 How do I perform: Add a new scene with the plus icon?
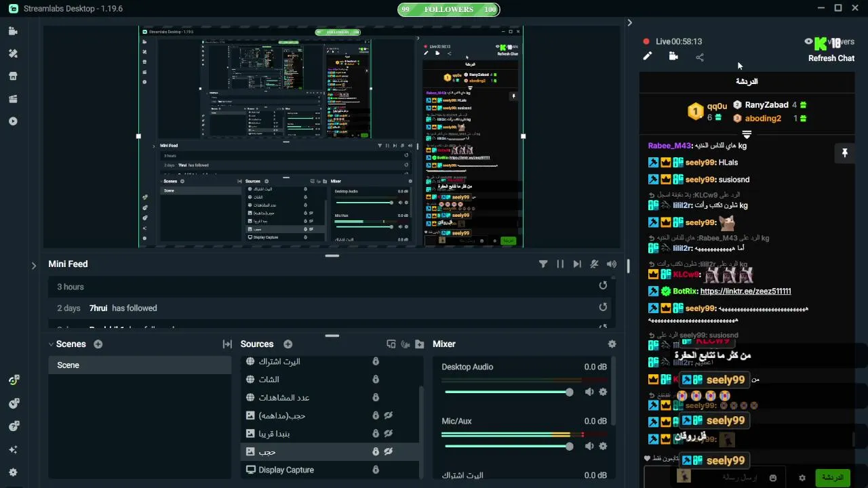[98, 344]
